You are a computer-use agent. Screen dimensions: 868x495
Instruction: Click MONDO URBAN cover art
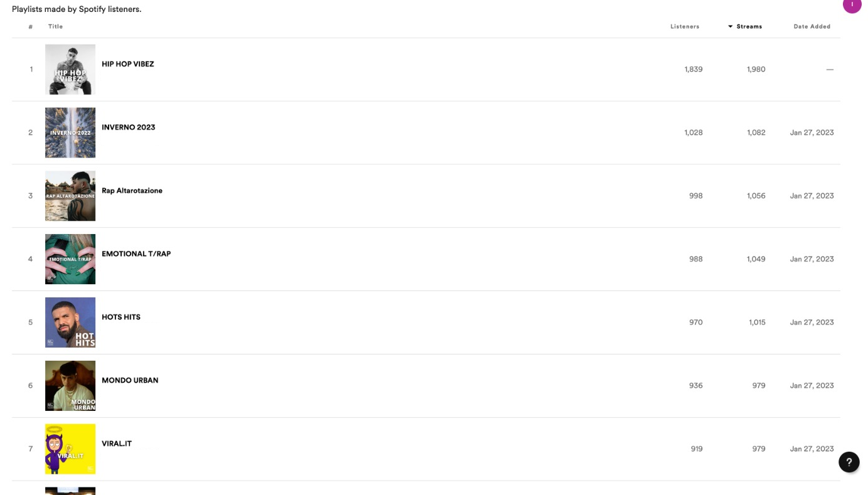[70, 386]
